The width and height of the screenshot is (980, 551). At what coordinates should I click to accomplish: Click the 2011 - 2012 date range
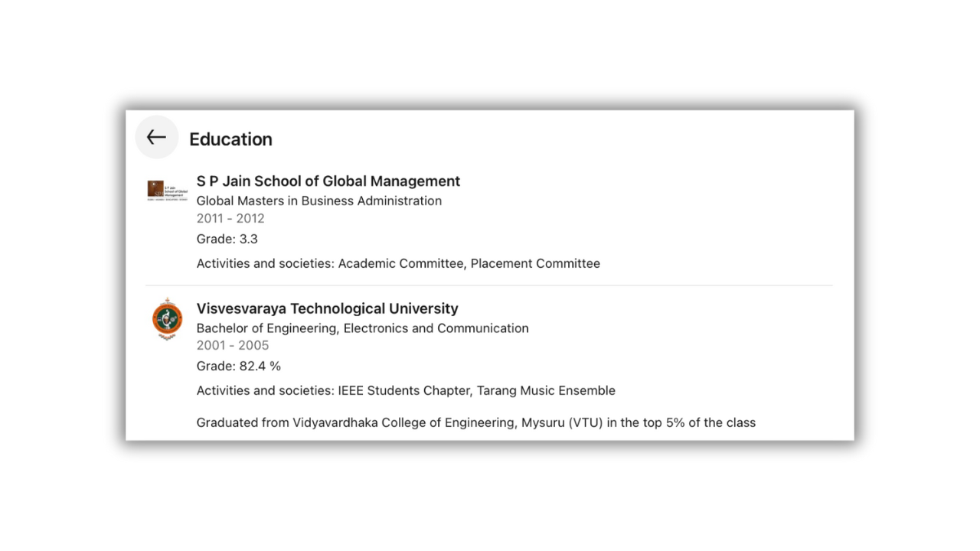pos(230,218)
